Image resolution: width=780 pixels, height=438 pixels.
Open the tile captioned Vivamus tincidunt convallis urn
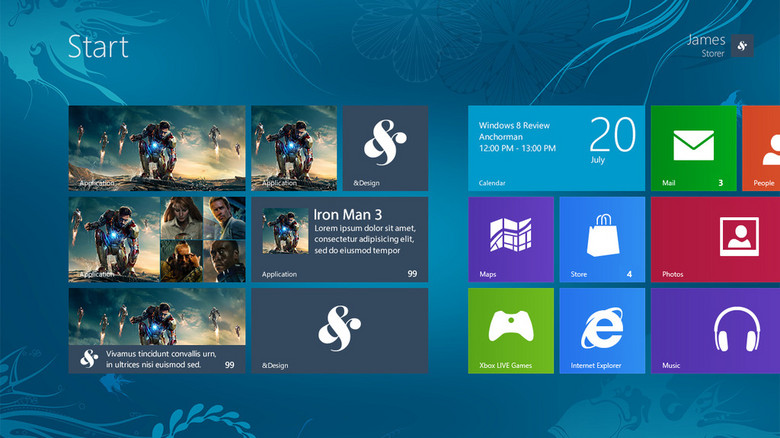click(x=157, y=330)
